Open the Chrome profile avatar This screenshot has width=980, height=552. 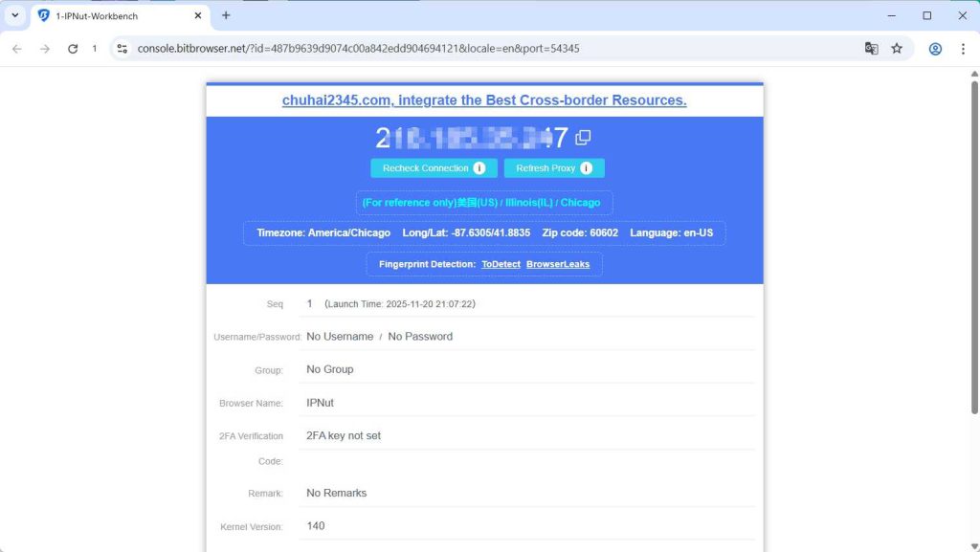coord(935,49)
